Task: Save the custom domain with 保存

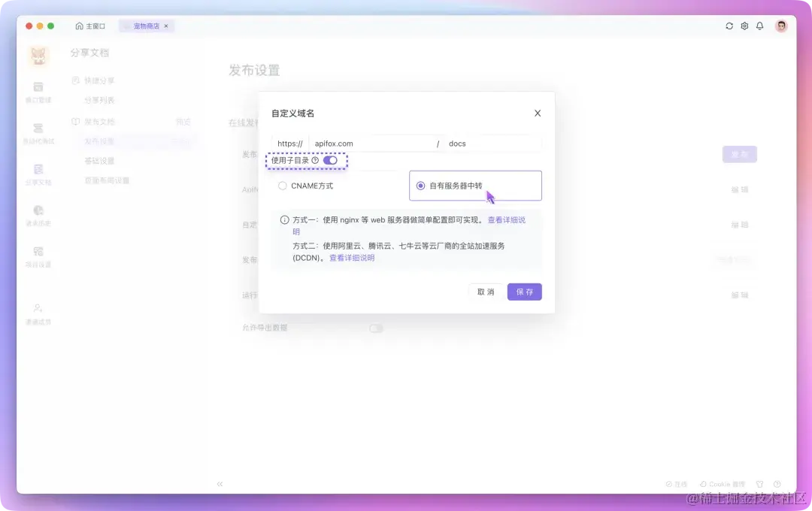Action: (524, 292)
